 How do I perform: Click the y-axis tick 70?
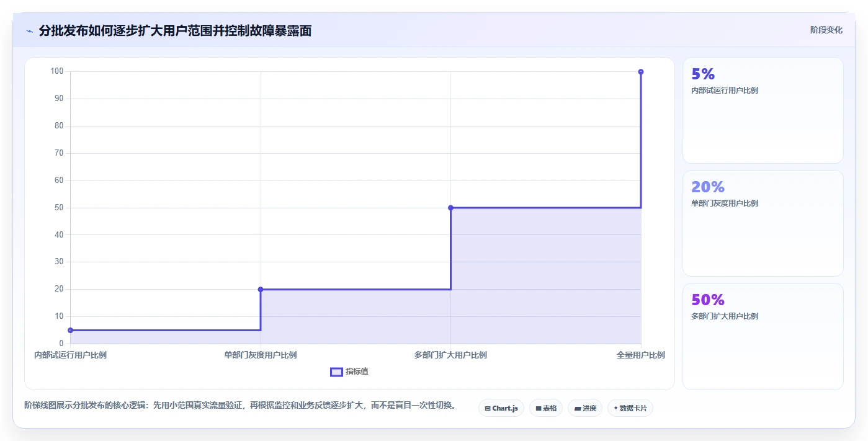click(59, 153)
